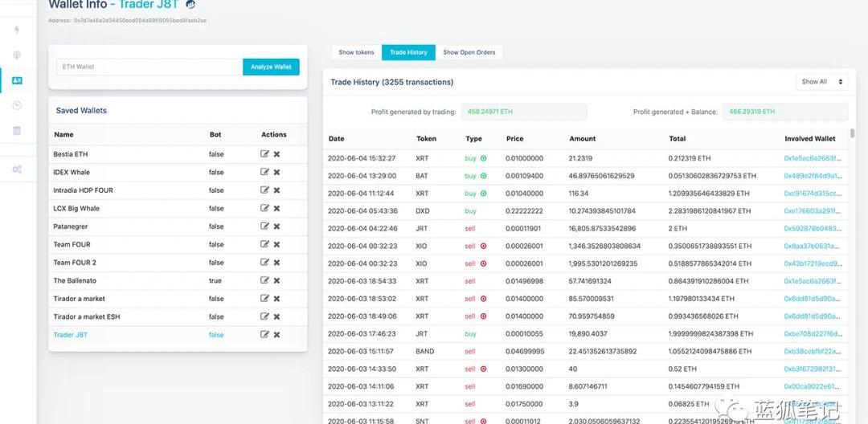Delete the IDEX Whale saved wallet

(276, 173)
